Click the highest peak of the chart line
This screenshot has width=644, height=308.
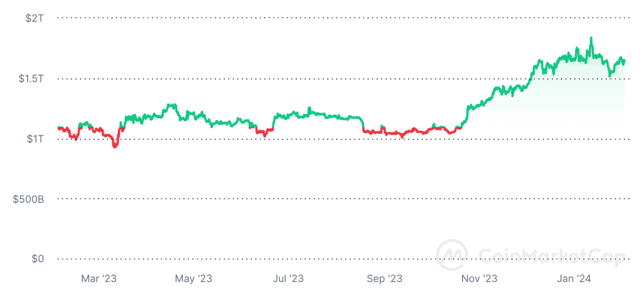click(x=591, y=38)
